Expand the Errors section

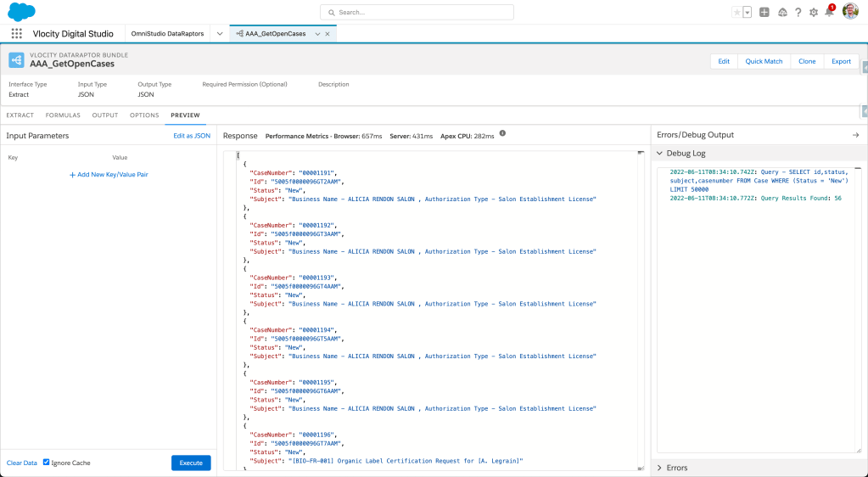tap(661, 468)
